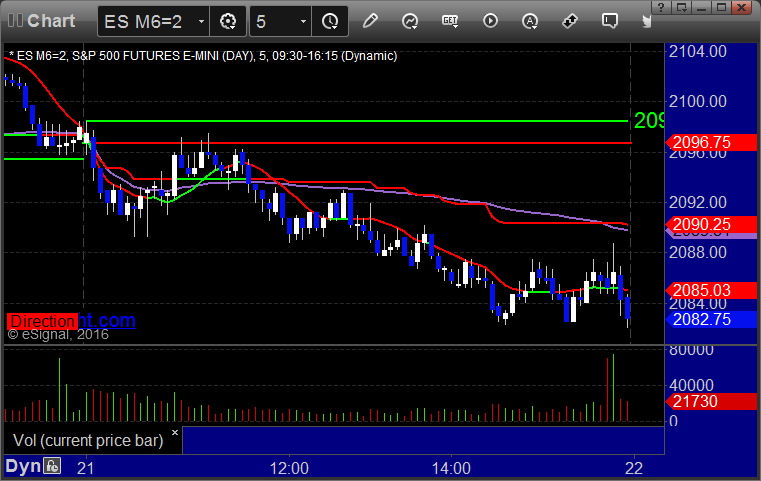Viewport: 761px width, 481px height.
Task: Click the date 21 on time axis
Action: pos(86,468)
